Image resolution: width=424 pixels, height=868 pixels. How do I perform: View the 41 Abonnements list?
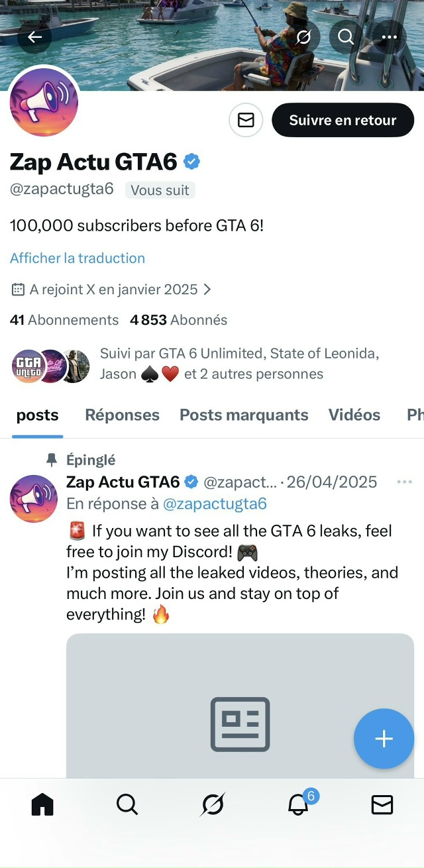point(64,320)
